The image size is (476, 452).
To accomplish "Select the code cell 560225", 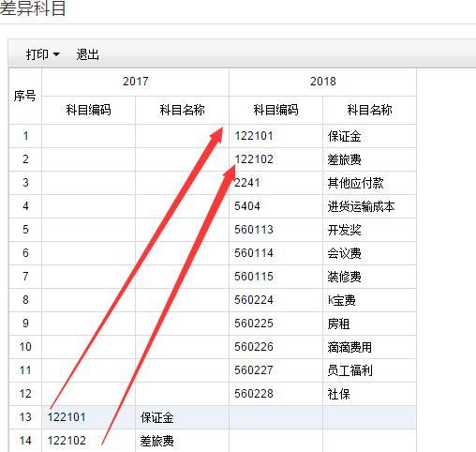I will [x=275, y=324].
